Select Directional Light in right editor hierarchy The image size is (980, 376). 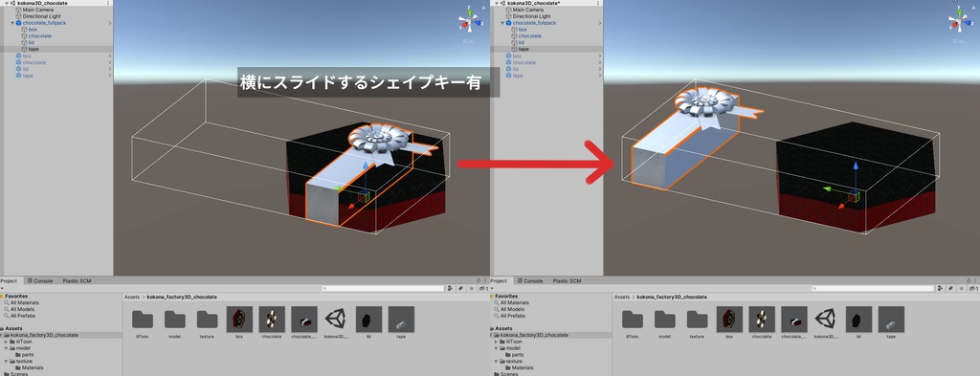click(532, 16)
